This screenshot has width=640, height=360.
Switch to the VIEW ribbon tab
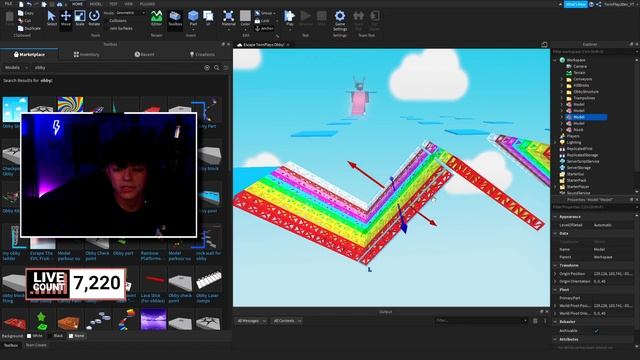129,4
